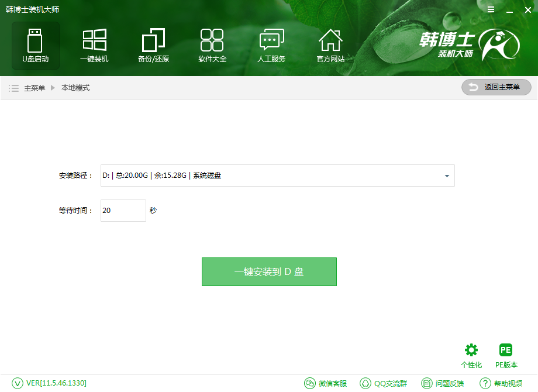Open the 软件大全 software center
Image resolution: width=538 pixels, height=392 pixels.
click(212, 45)
